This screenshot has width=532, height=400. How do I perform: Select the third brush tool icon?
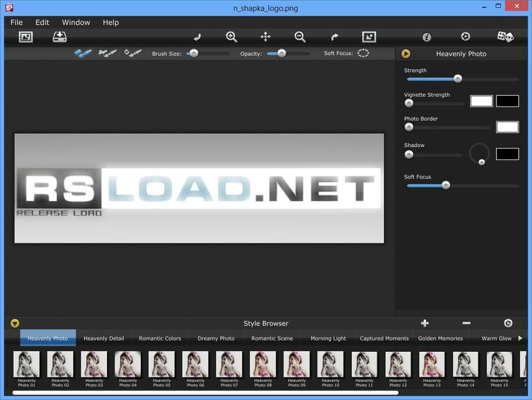tap(133, 53)
